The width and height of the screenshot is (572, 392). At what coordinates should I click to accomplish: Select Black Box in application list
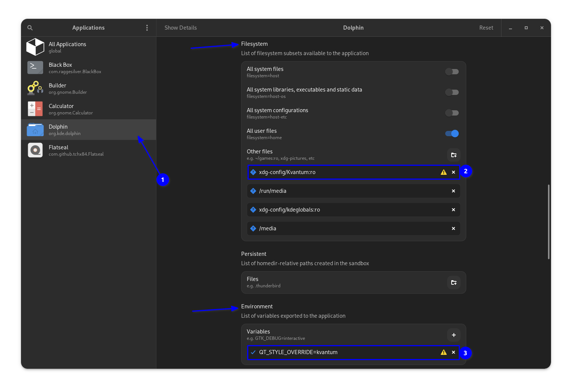[x=89, y=68]
